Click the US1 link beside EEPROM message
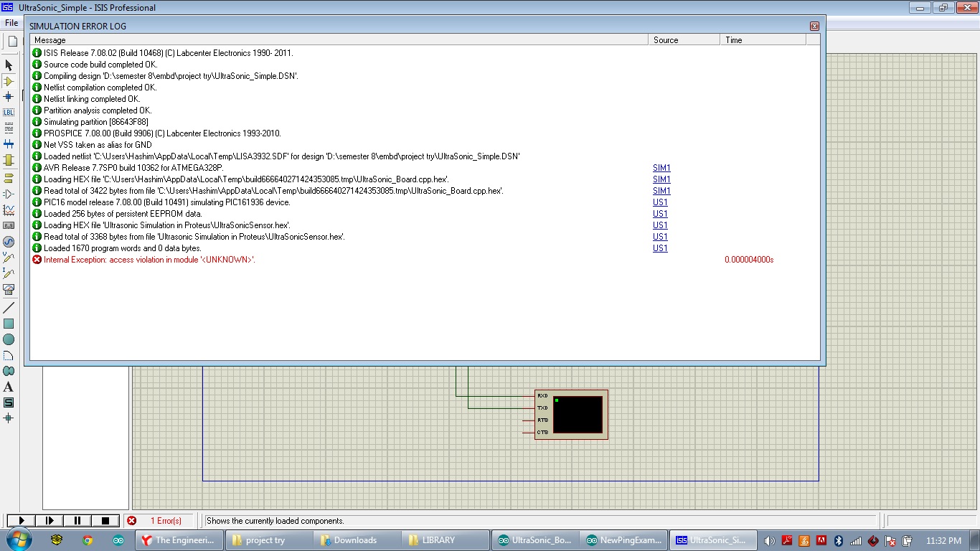 (x=660, y=214)
